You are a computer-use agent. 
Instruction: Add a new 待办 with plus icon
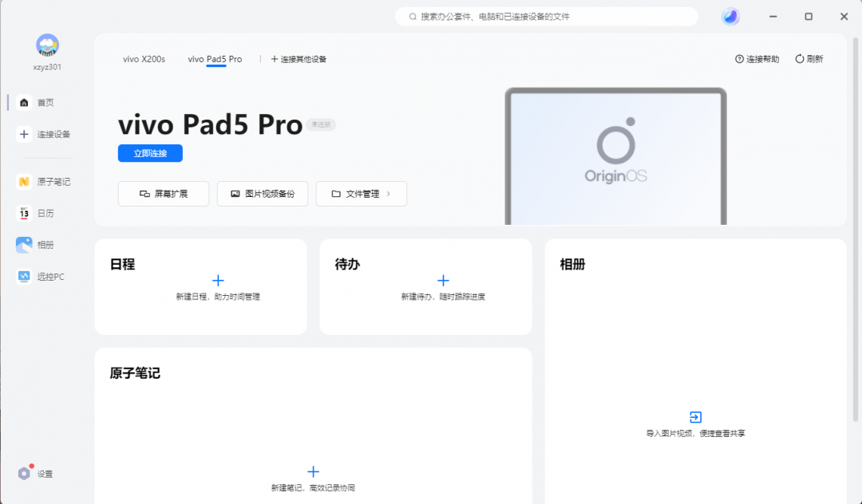[x=443, y=281]
